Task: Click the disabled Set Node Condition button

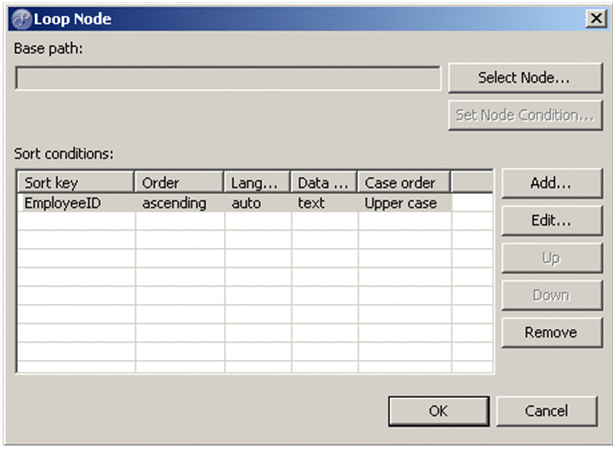Action: click(x=525, y=115)
